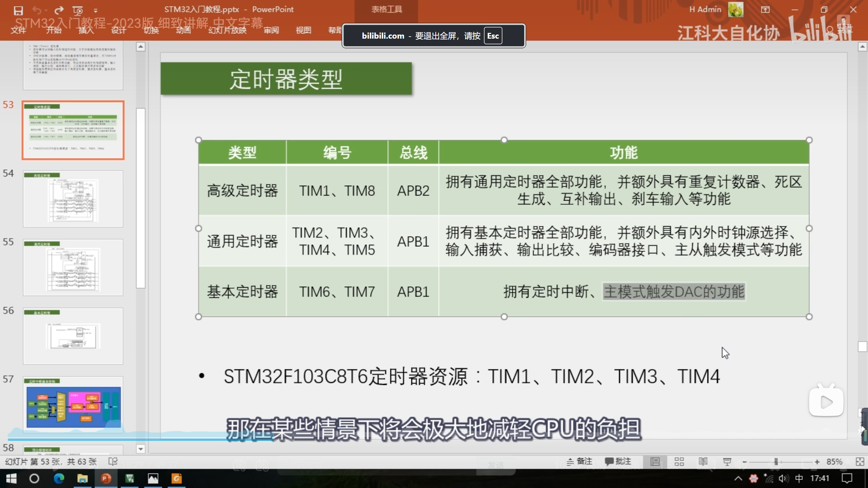Click the zoom in plus button
This screenshot has width=868, height=488.
pyautogui.click(x=817, y=462)
